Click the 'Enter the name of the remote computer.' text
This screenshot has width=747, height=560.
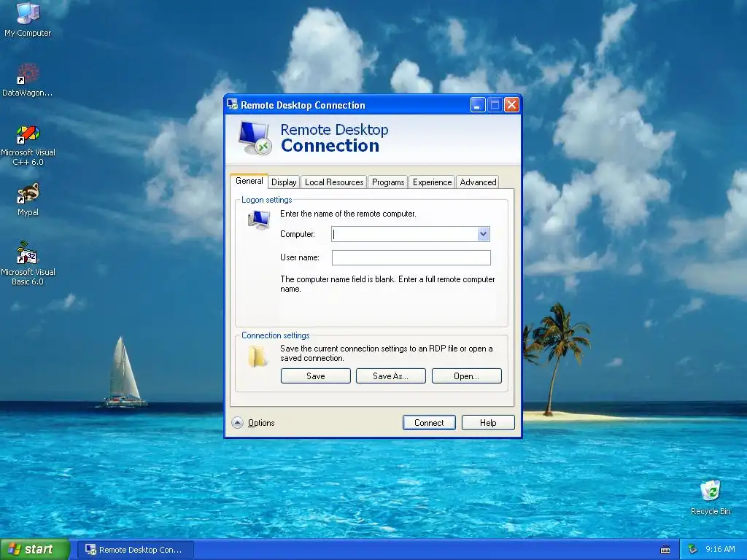pos(348,214)
